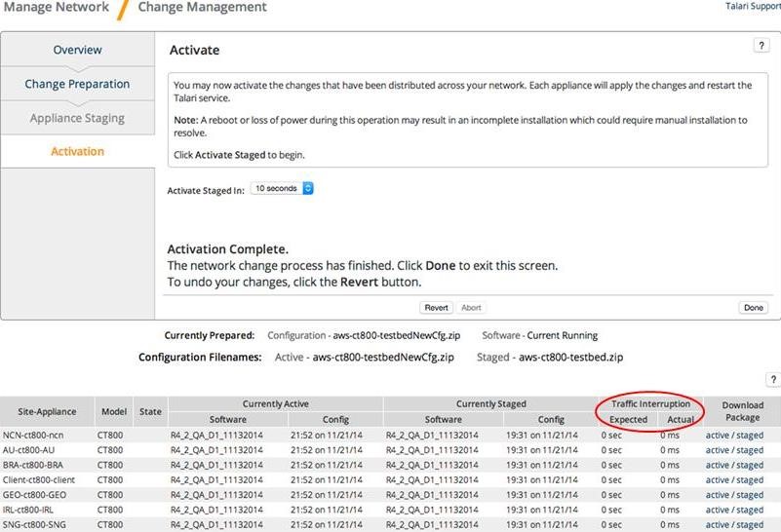Click the Currently Active column group header
781x532 pixels.
click(275, 404)
